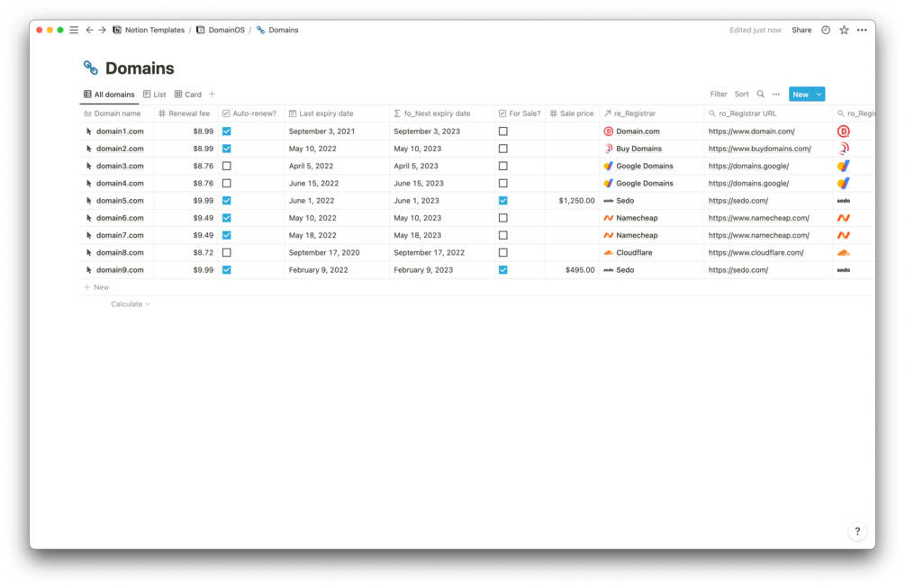Favorite this page with the star
The width and height of the screenshot is (905, 588).
click(x=844, y=30)
